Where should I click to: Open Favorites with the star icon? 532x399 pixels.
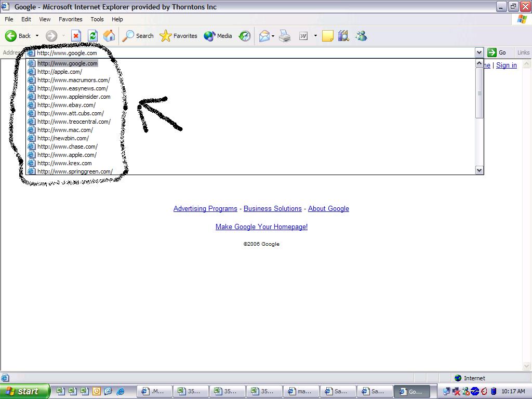point(179,36)
